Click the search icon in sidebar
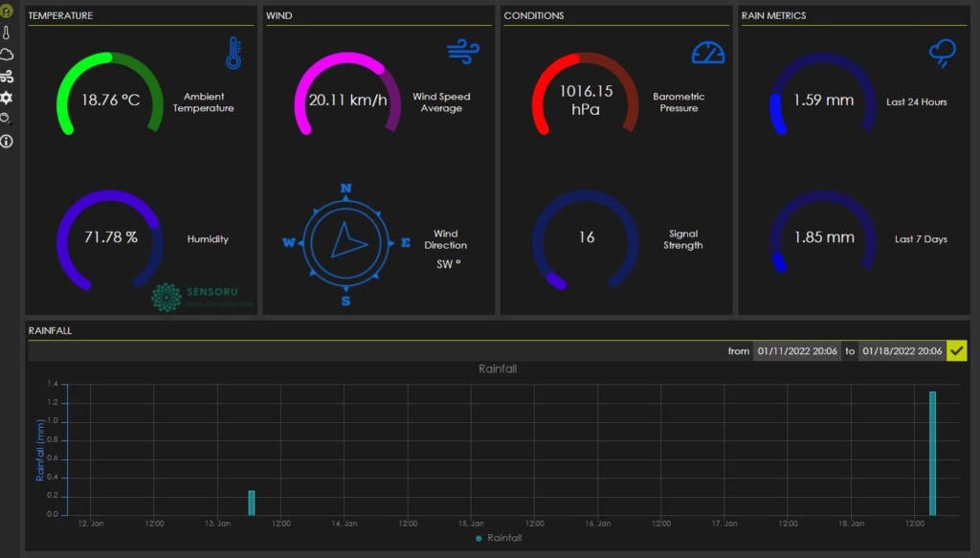 coord(7,119)
